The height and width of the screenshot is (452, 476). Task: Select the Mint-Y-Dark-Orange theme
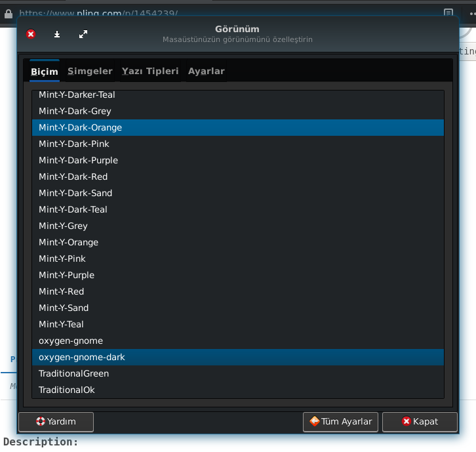pos(238,127)
